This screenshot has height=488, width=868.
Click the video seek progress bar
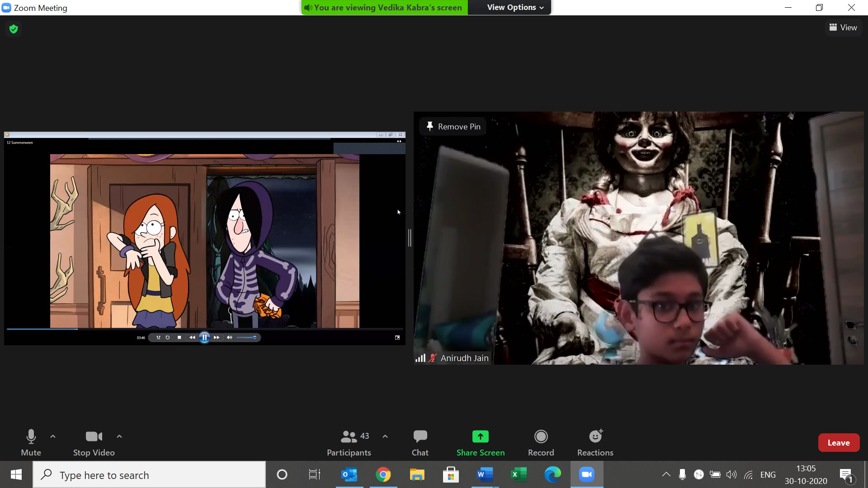click(x=204, y=329)
